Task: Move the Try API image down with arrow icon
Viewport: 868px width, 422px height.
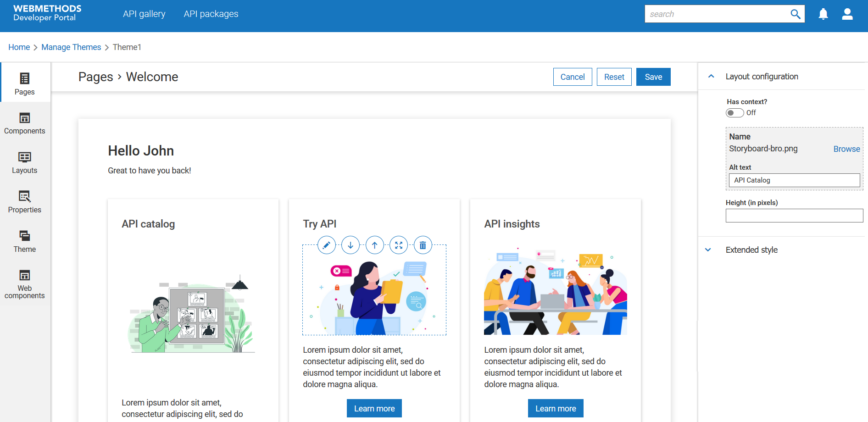Action: tap(351, 245)
